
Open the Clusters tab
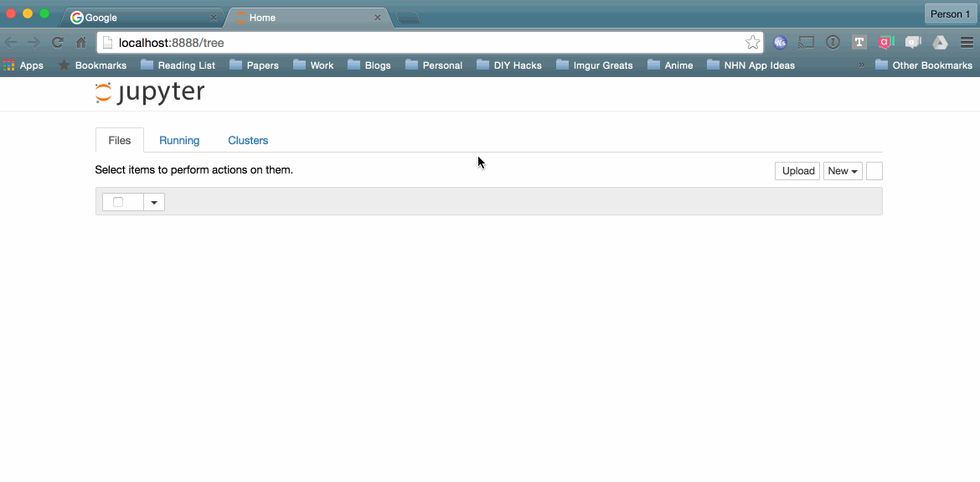coord(248,141)
